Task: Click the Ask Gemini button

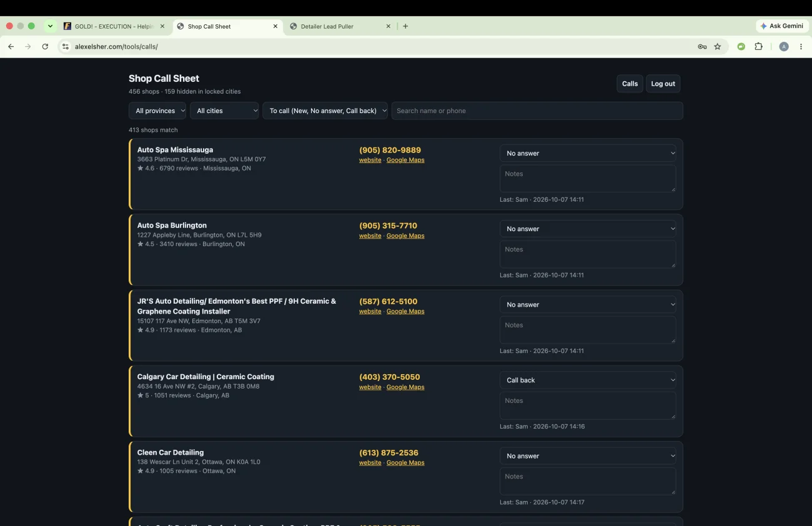Action: [782, 26]
